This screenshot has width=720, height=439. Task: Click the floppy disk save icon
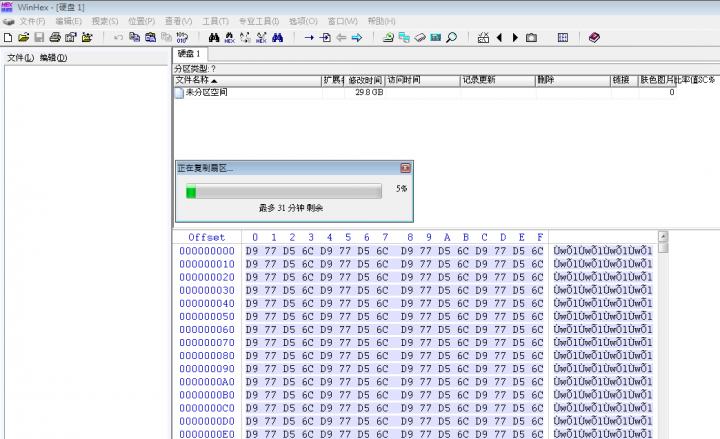39,38
